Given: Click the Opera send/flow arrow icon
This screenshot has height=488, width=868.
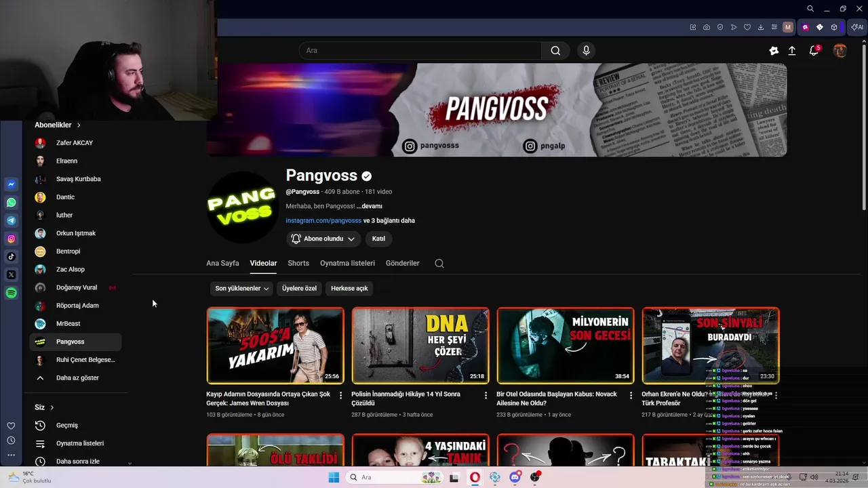Looking at the screenshot, I should point(734,27).
